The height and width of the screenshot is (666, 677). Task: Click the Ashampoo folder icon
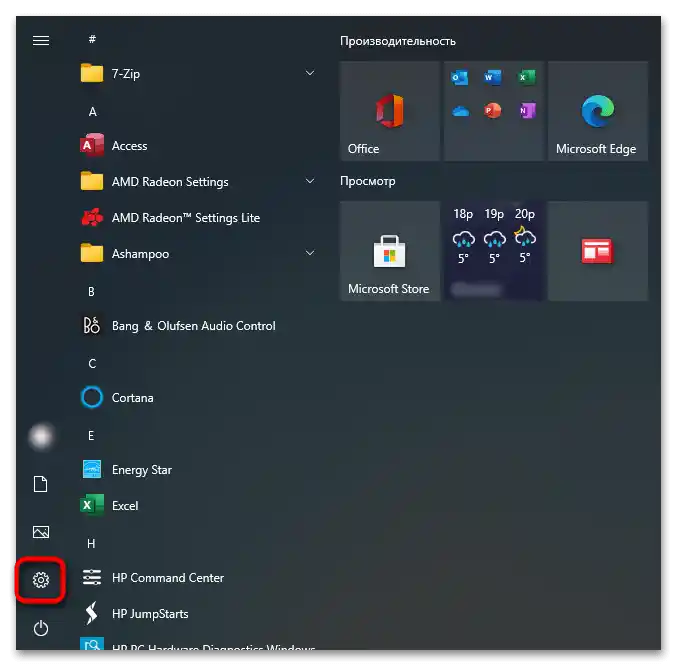[x=92, y=253]
